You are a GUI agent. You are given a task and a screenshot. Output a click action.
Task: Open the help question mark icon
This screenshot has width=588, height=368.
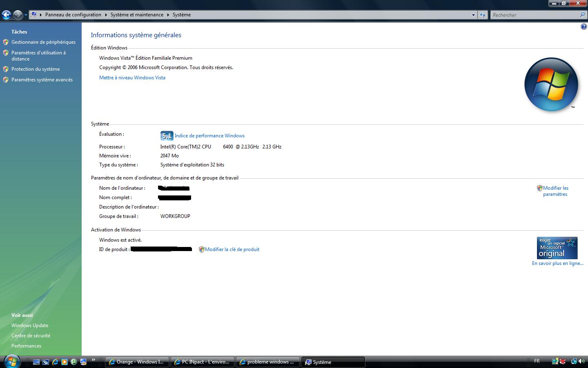584,27
